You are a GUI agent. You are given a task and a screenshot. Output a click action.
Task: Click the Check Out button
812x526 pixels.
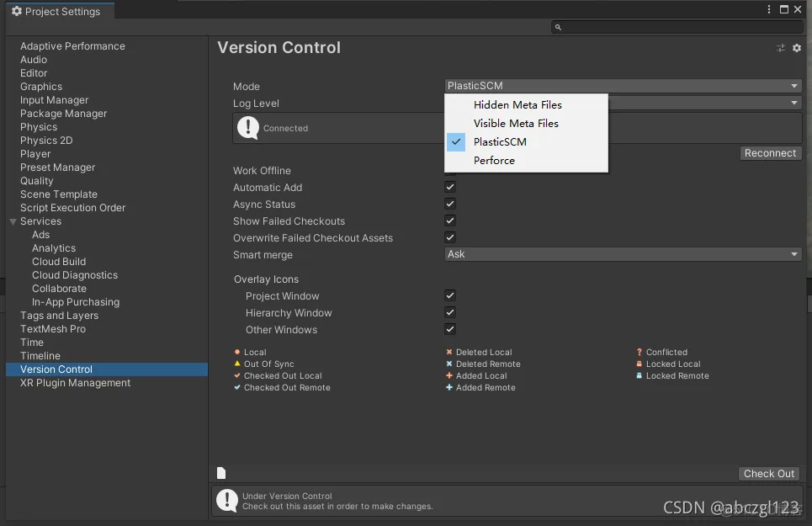pos(769,474)
